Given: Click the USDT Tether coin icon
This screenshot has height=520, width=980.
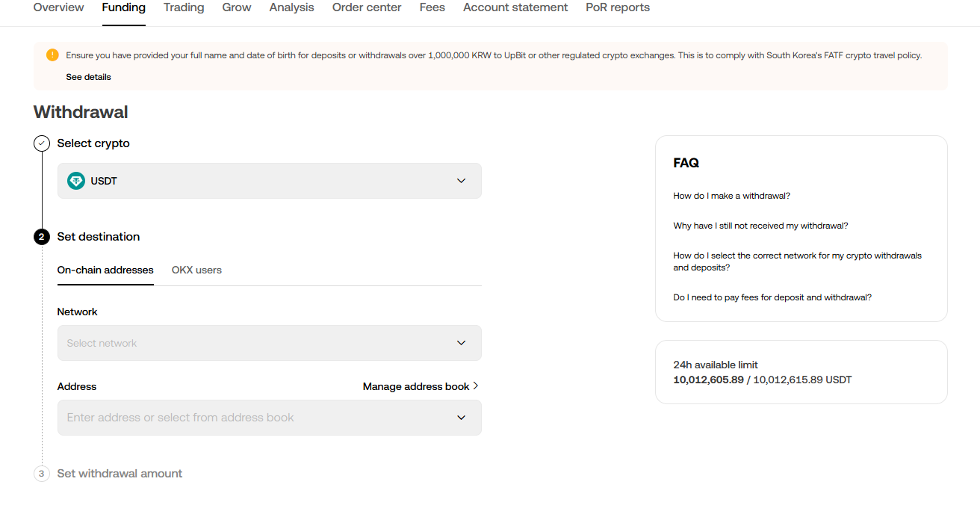Looking at the screenshot, I should point(75,181).
